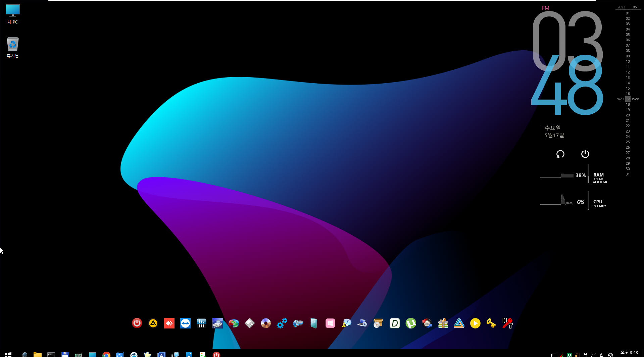Launch the blue pipe-shaped dock icon
Viewport: 644px width, 357px height.
click(x=298, y=323)
